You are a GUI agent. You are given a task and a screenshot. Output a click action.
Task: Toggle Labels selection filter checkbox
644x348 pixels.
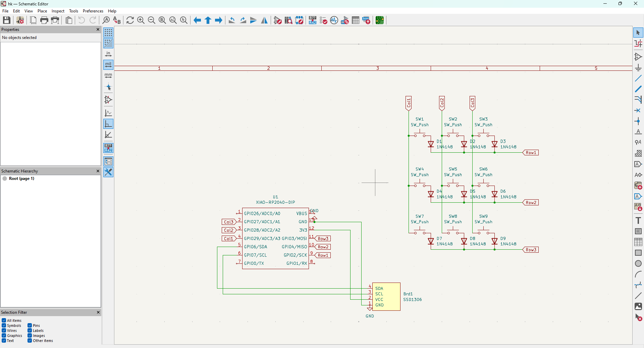click(30, 331)
